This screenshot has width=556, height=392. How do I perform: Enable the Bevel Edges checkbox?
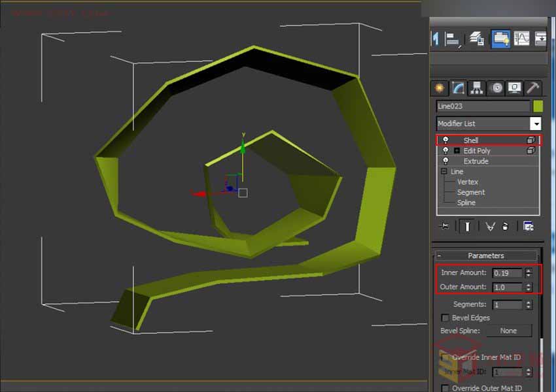tap(445, 318)
